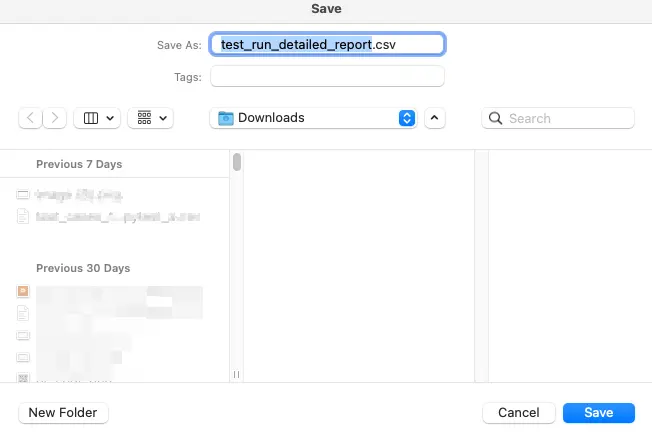Collapse the dialog with the up-chevron button
This screenshot has width=652, height=439.
pos(434,118)
